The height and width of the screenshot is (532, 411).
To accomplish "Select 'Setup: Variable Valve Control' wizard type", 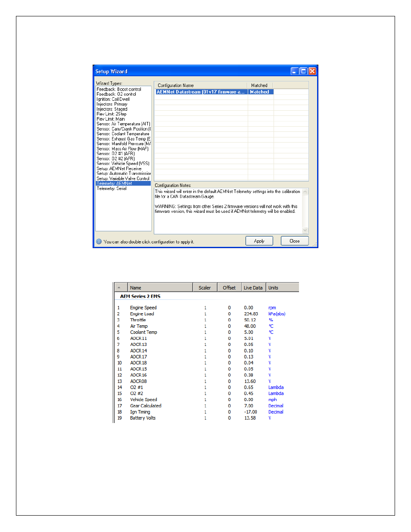I will (123, 178).
